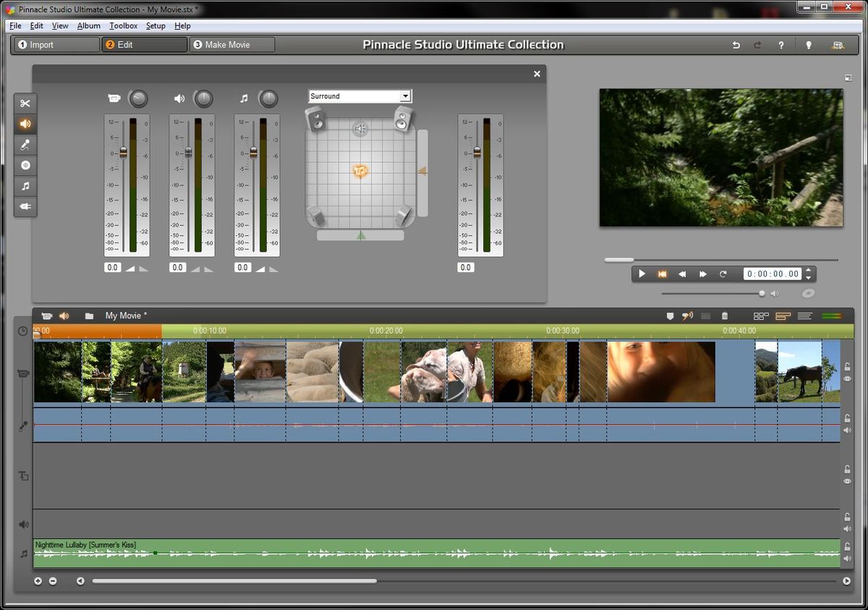Image resolution: width=868 pixels, height=610 pixels.
Task: Open the audio effects plug icon
Action: 25,206
